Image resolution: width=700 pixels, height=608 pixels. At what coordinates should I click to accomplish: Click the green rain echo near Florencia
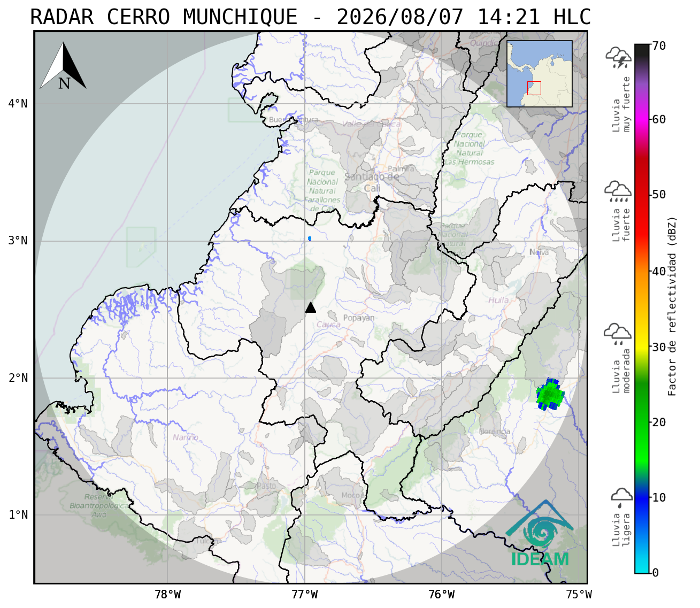tap(550, 395)
